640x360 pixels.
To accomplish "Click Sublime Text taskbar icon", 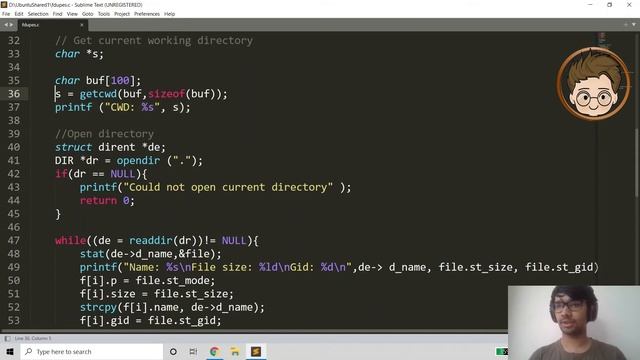I will click(256, 351).
